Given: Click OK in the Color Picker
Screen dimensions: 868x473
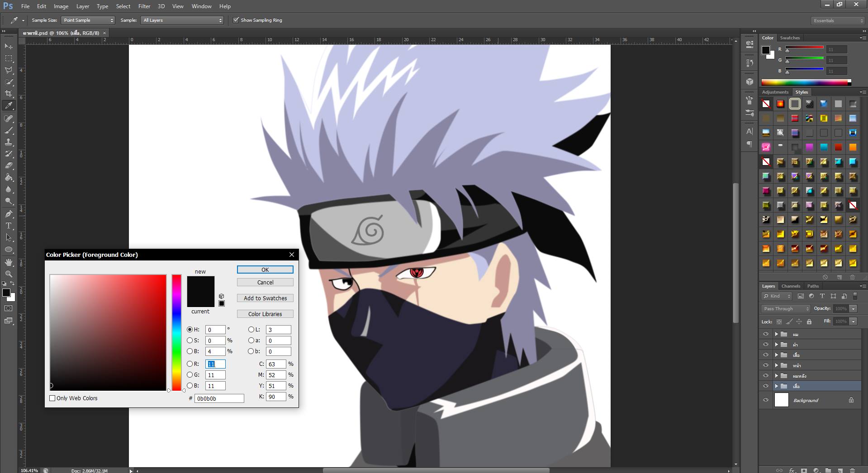Looking at the screenshot, I should (x=265, y=270).
